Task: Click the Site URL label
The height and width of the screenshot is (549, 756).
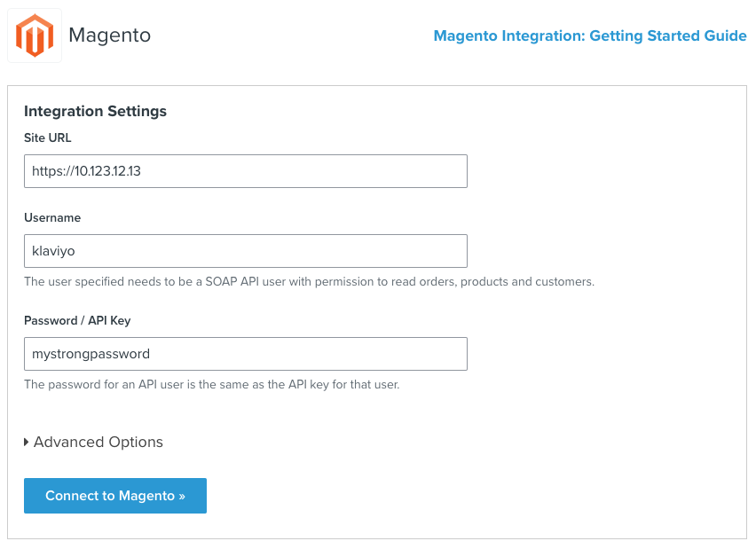Action: [x=48, y=137]
